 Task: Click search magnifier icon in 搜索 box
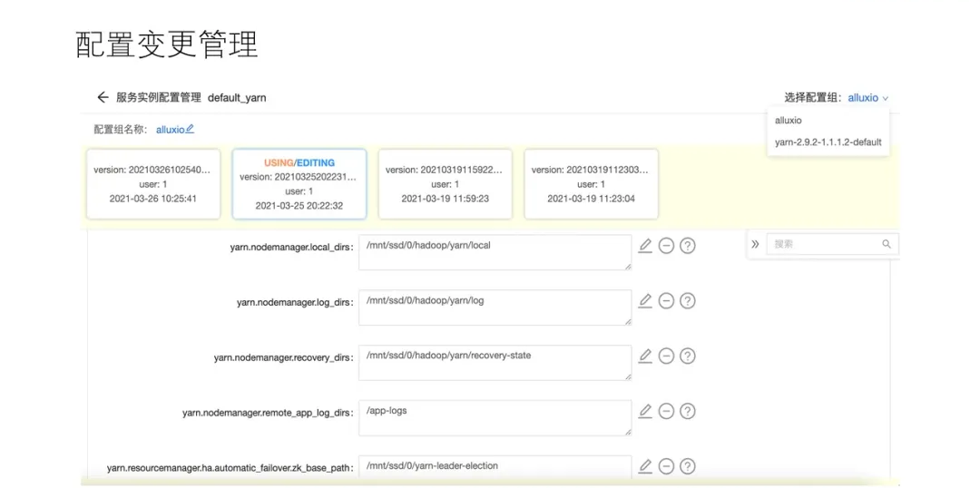click(887, 244)
